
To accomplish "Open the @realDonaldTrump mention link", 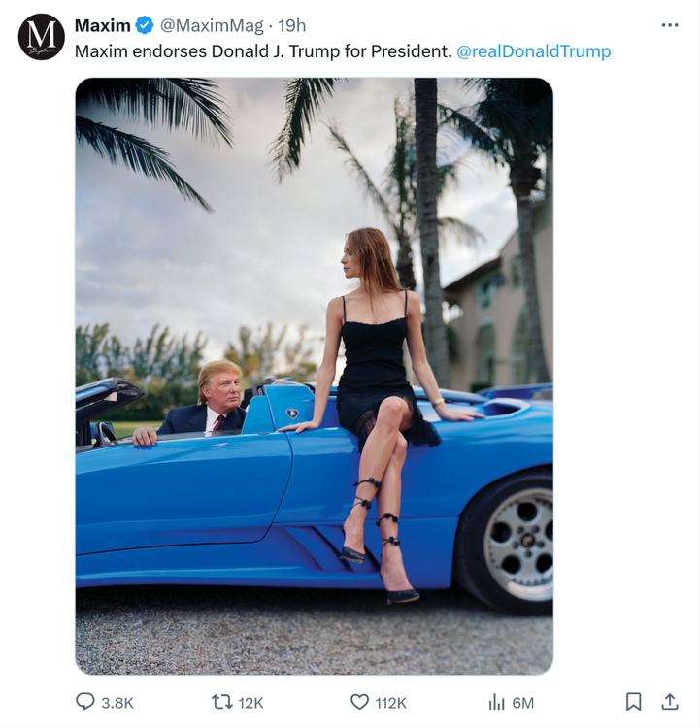I will [533, 51].
